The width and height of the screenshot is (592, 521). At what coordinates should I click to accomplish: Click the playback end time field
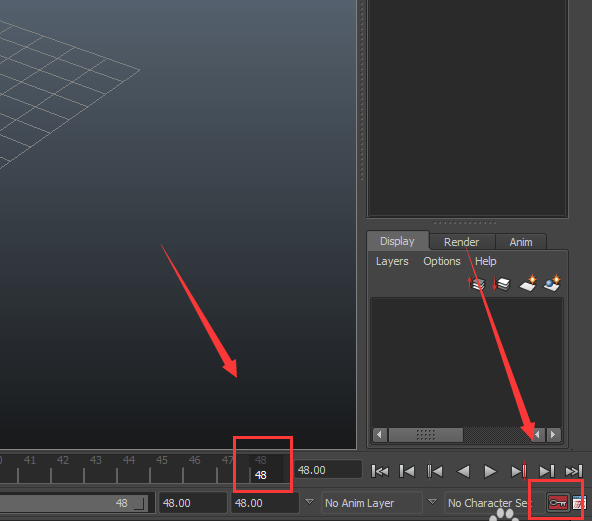click(193, 503)
